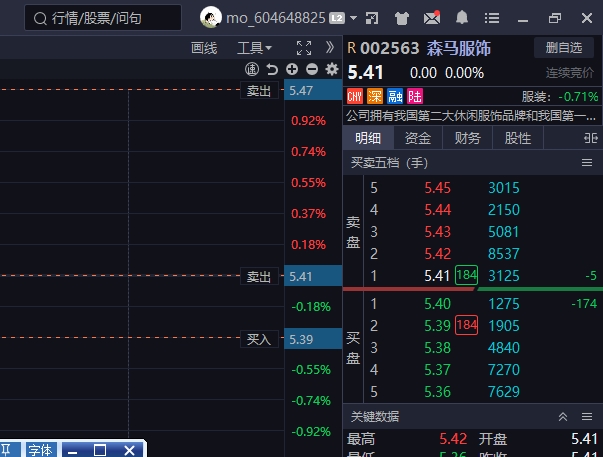The image size is (603, 457).
Task: Click the 陆 stock connect badge
Action: [x=415, y=96]
